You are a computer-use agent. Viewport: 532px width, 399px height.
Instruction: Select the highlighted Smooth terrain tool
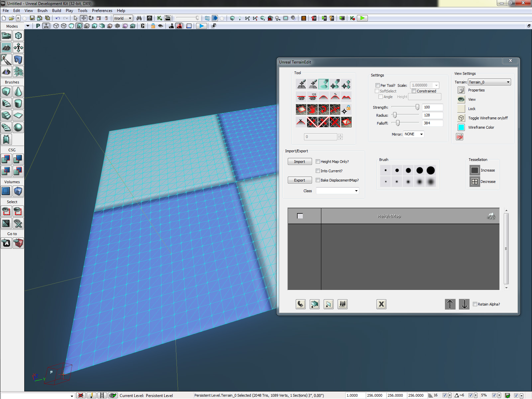pyautogui.click(x=324, y=84)
